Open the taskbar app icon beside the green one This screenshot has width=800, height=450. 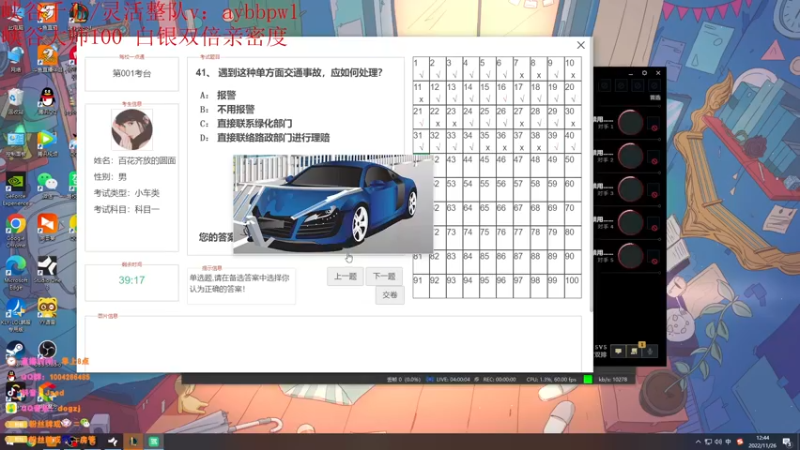coord(133,441)
